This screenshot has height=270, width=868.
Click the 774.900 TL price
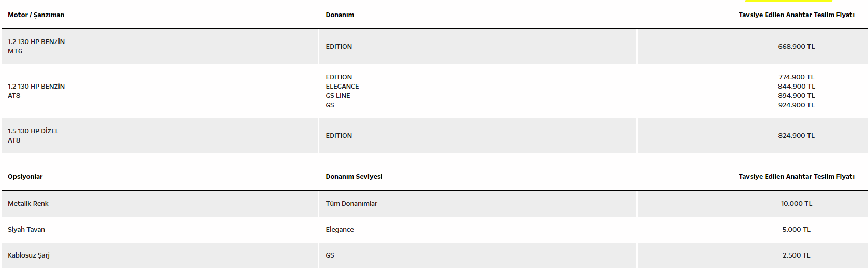(x=796, y=77)
